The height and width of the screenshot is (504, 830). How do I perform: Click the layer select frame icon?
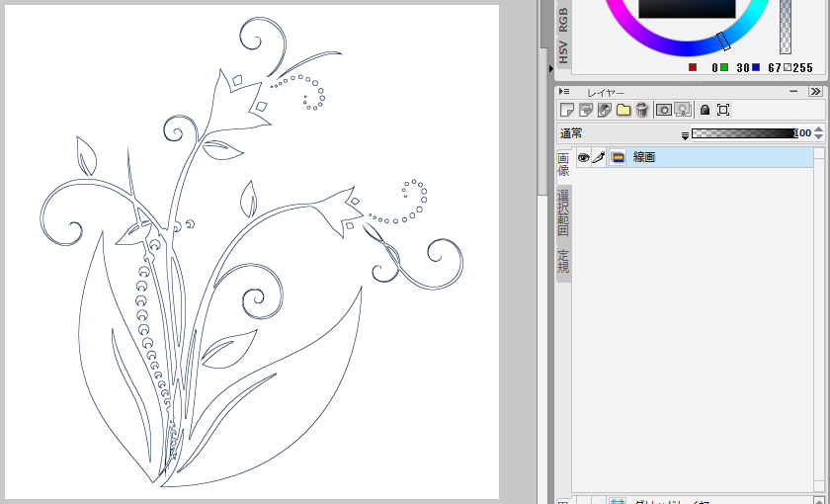[x=723, y=110]
